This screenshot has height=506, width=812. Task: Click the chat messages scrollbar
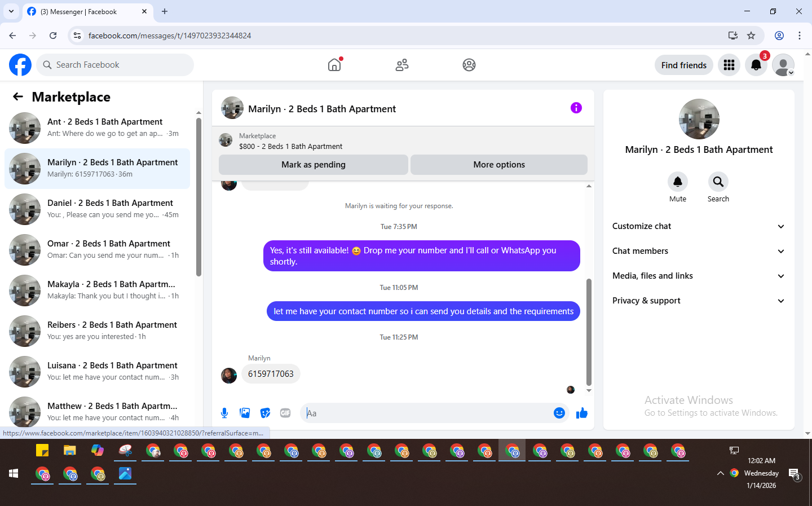click(589, 332)
